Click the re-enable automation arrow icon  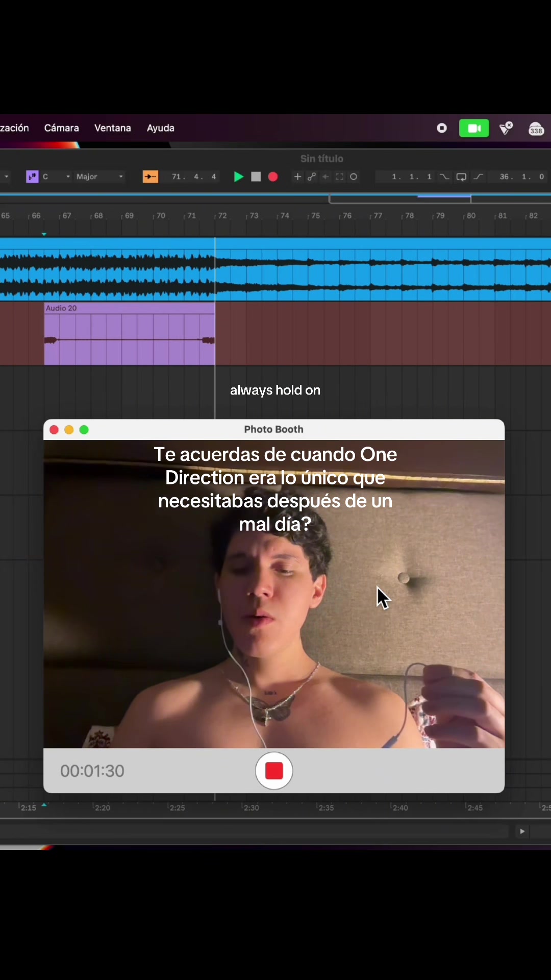pyautogui.click(x=325, y=177)
